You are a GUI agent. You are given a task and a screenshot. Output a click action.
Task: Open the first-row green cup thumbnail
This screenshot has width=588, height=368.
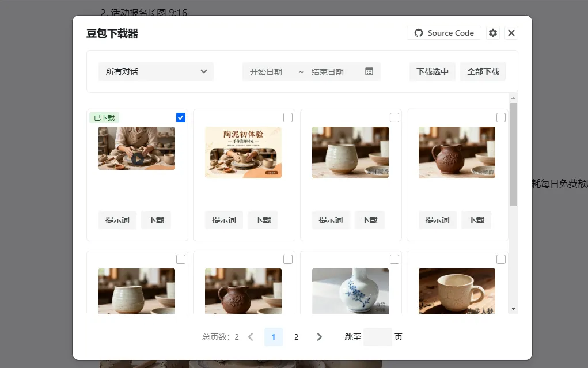(350, 152)
